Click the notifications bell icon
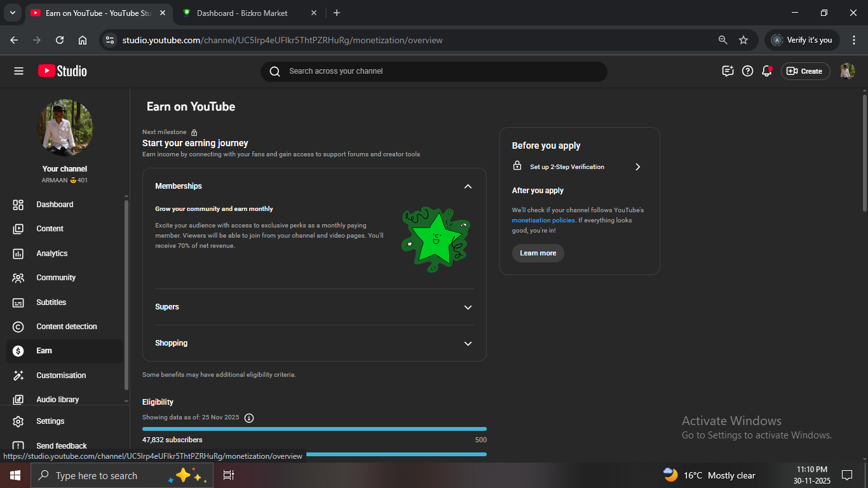The width and height of the screenshot is (868, 488). (767, 71)
